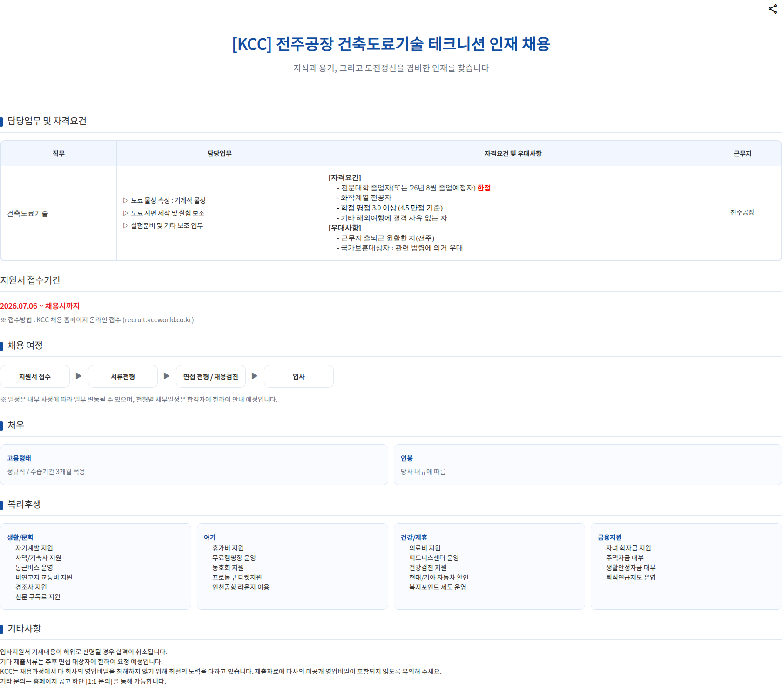Click '정규직 / 수습기간 3개월 적용' text
Image resolution: width=782 pixels, height=700 pixels.
pyautogui.click(x=46, y=472)
